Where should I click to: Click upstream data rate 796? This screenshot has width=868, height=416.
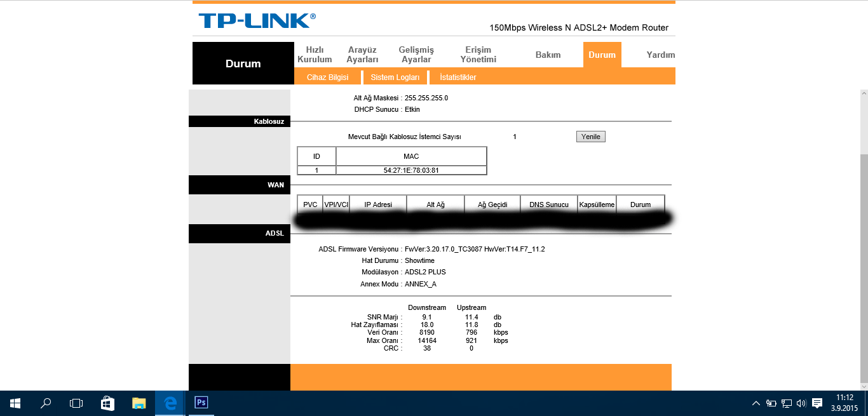click(471, 332)
